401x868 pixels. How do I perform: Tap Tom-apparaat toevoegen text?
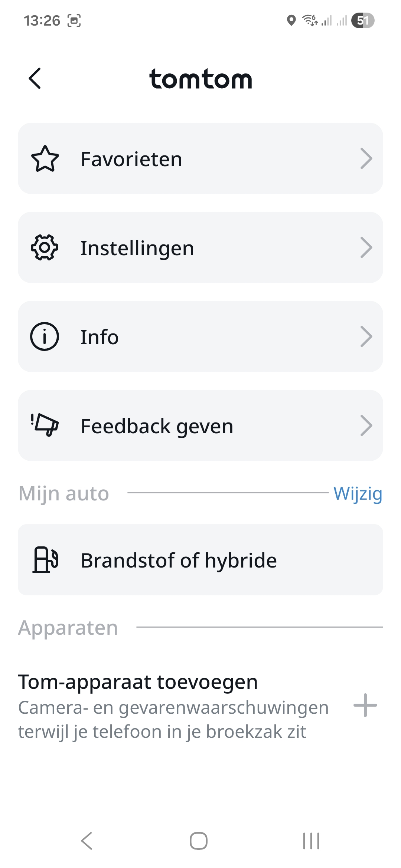click(x=138, y=682)
